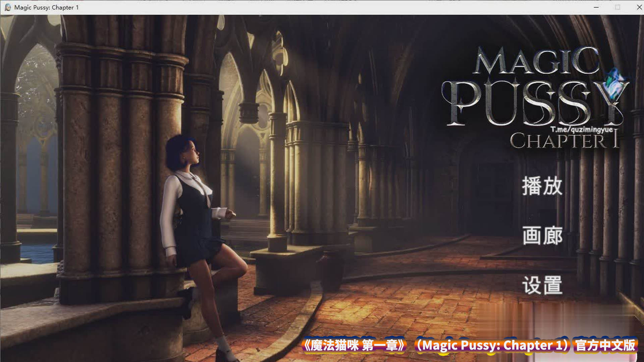The width and height of the screenshot is (644, 362).
Task: Click the CHAPTER I text under logo
Action: point(564,141)
